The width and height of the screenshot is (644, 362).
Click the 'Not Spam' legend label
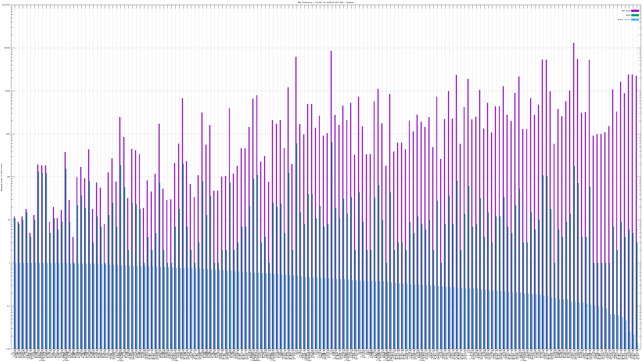(626, 11)
